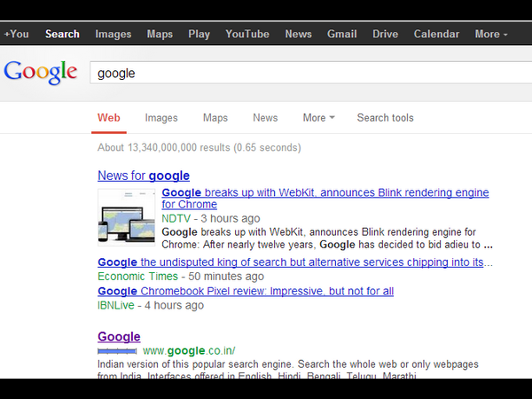
Task: Select Search in the black top bar
Action: click(62, 34)
